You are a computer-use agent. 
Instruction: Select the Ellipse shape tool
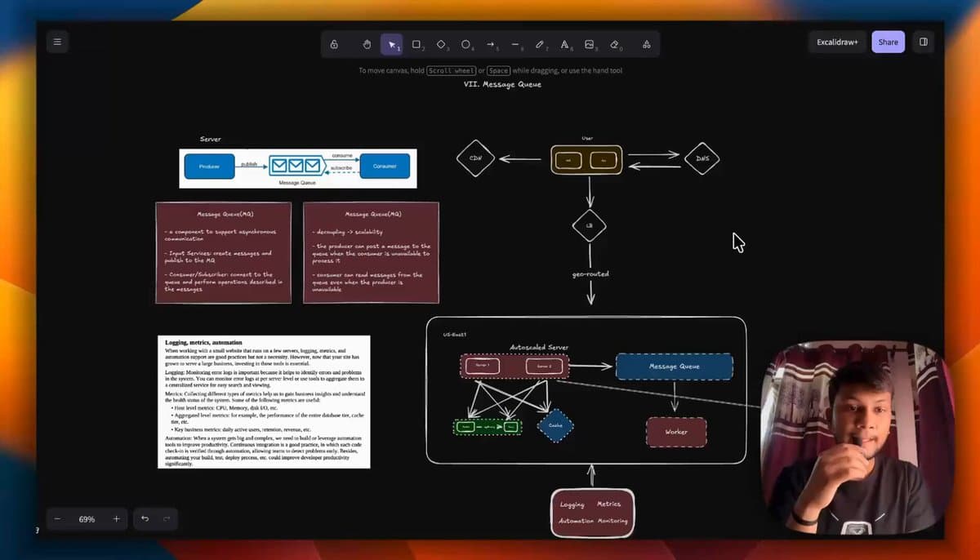point(465,44)
